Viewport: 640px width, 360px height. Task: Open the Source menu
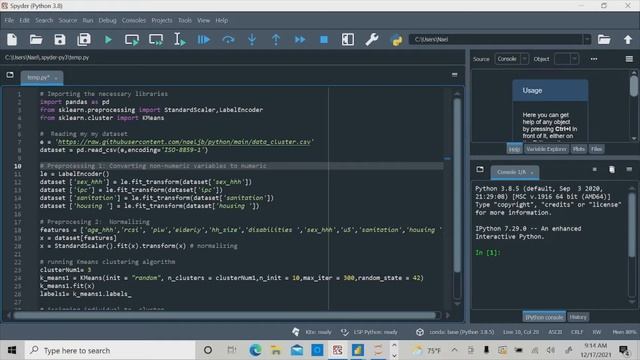tap(68, 20)
